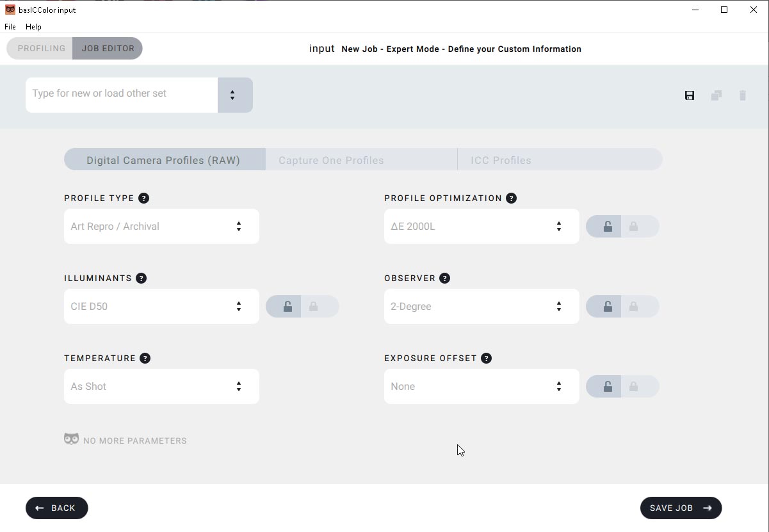Open help for Illuminants
Image resolution: width=769 pixels, height=532 pixels.
tap(141, 278)
